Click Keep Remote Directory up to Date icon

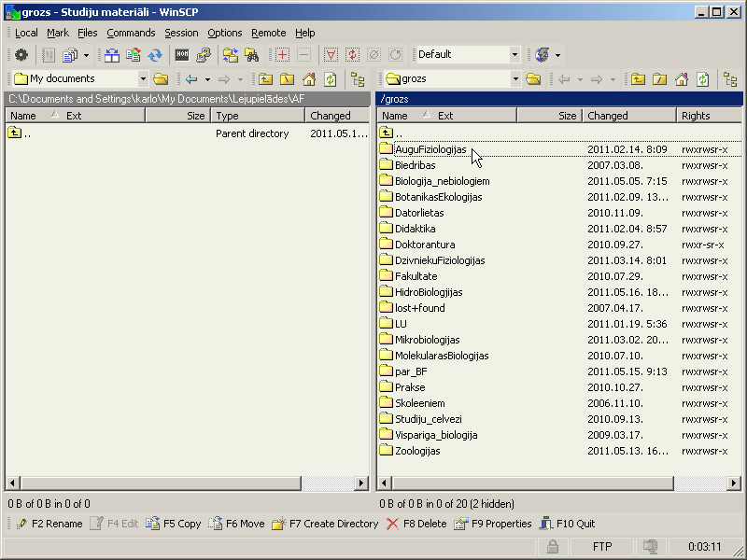pyautogui.click(x=134, y=55)
